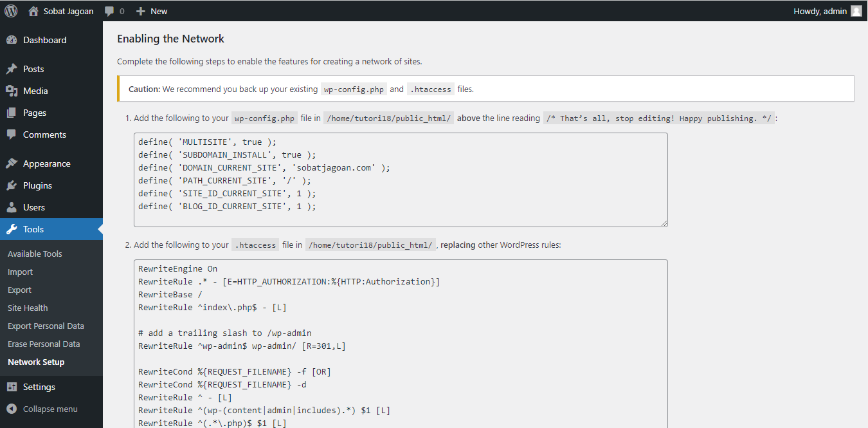Click the 'RewriteRule ^wp-admin$' line

[242, 346]
